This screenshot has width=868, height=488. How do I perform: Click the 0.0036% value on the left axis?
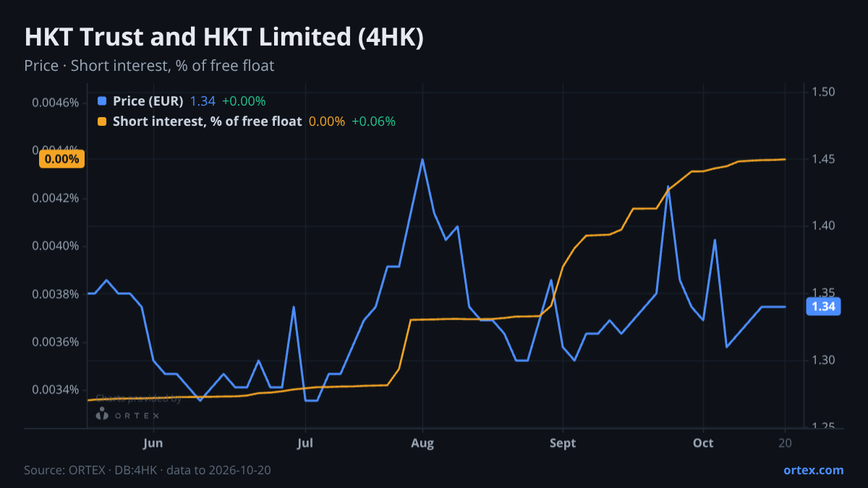pyautogui.click(x=55, y=342)
